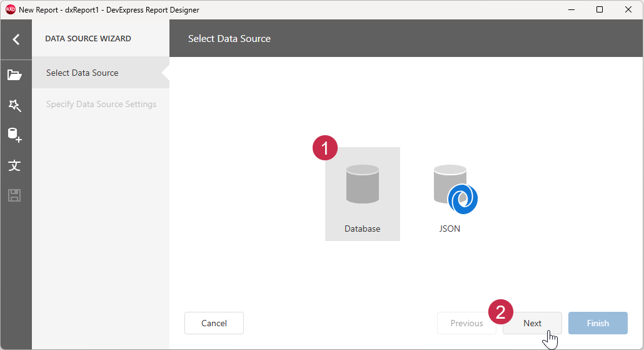Select the Database data source tile
644x350 pixels.
tap(362, 194)
